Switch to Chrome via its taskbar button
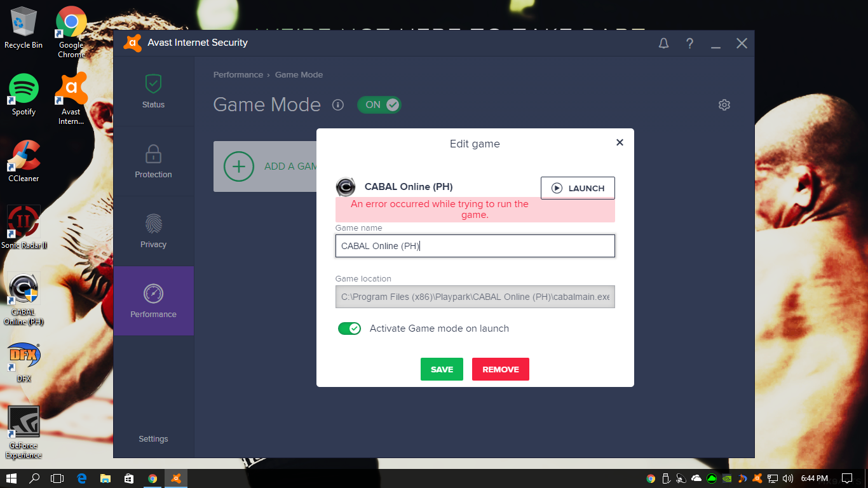868x488 pixels. pyautogui.click(x=153, y=478)
